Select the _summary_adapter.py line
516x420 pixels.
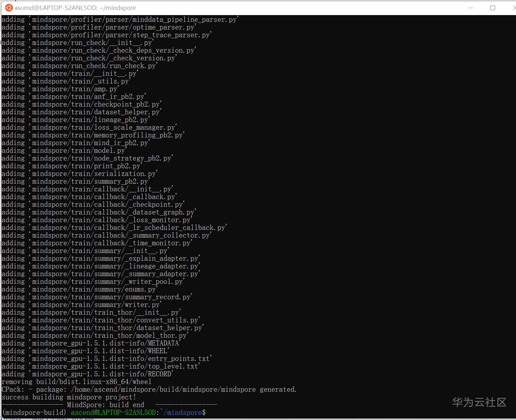coord(101,274)
